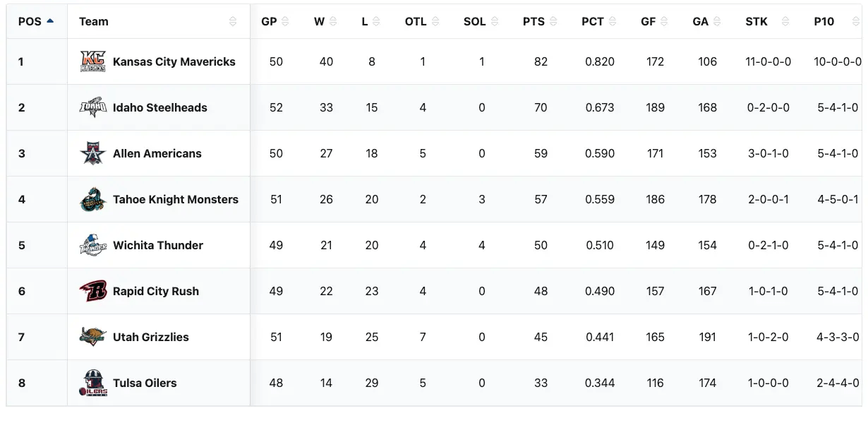Open Wichita Thunder team name link
The image size is (868, 423).
[x=157, y=245]
